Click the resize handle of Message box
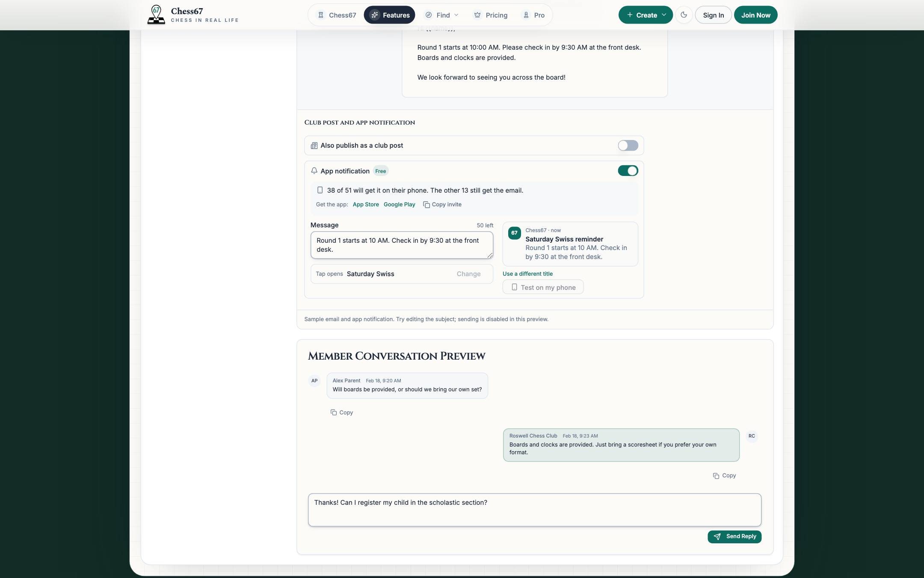 (490, 255)
